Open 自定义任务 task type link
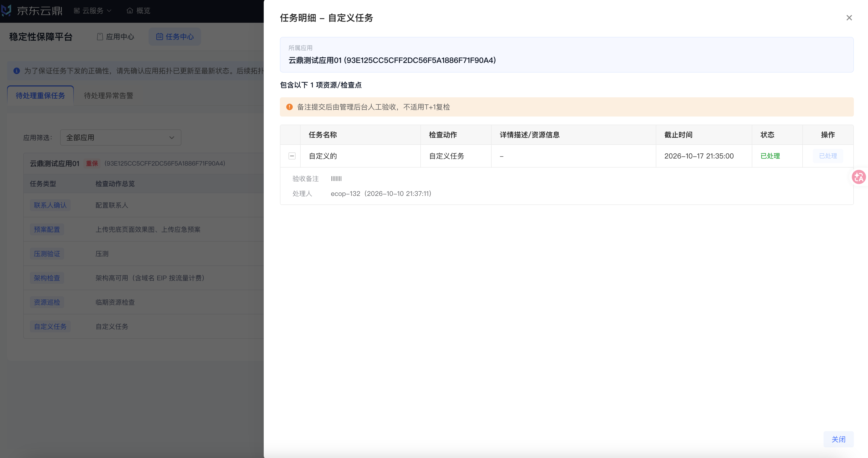868x458 pixels. click(x=50, y=327)
